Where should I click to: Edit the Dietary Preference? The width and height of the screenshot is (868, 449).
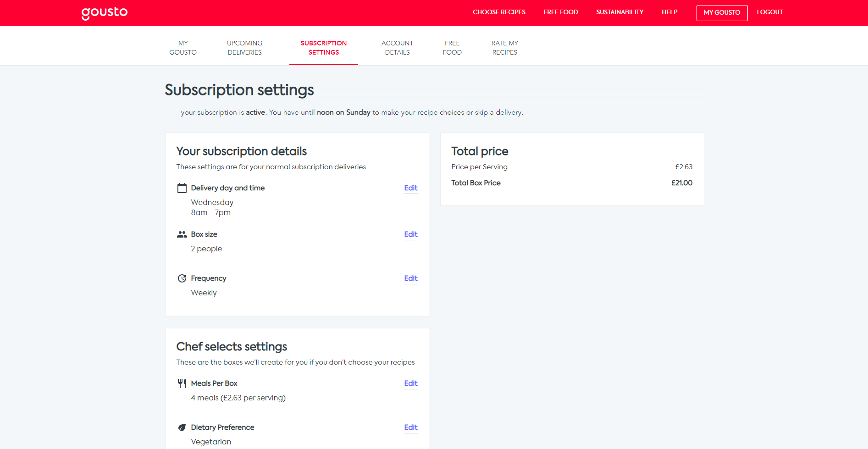click(411, 427)
